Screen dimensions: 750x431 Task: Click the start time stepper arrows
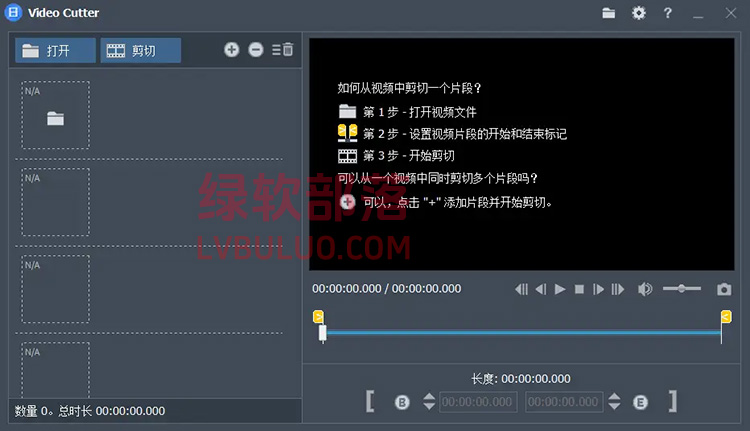(429, 401)
